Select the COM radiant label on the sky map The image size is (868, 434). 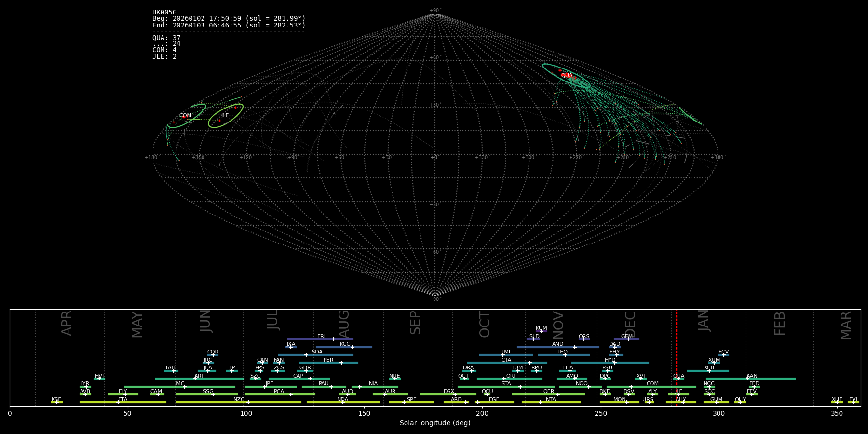click(185, 116)
